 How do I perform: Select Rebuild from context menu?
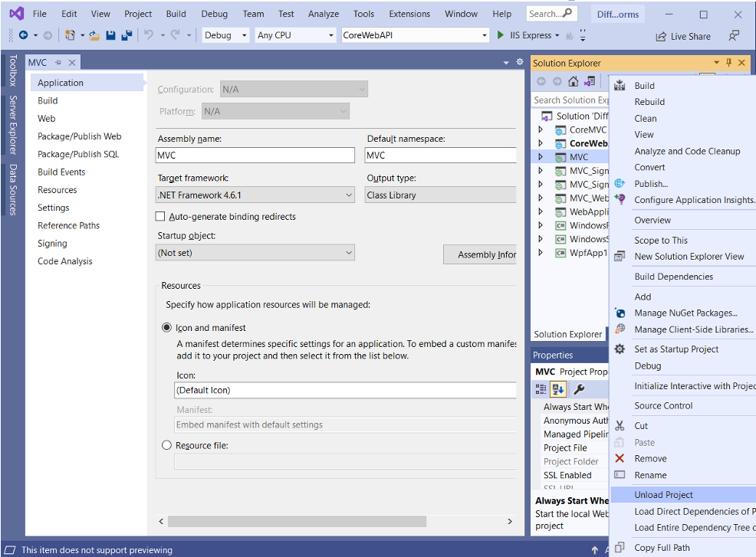click(x=683, y=102)
